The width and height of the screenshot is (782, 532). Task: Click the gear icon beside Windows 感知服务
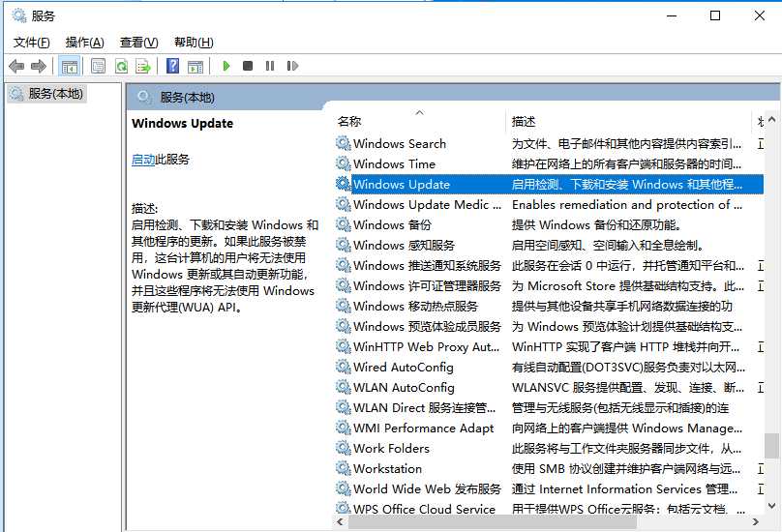point(344,246)
